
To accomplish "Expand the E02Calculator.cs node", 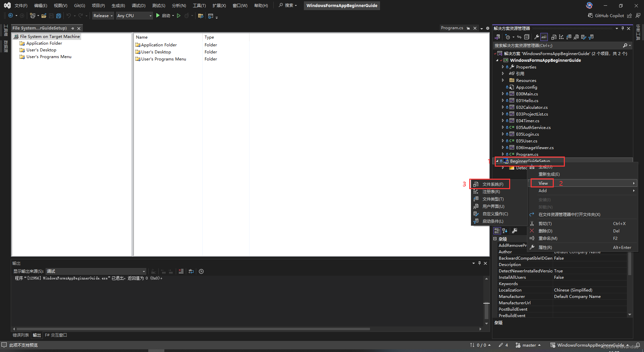I will tap(503, 107).
